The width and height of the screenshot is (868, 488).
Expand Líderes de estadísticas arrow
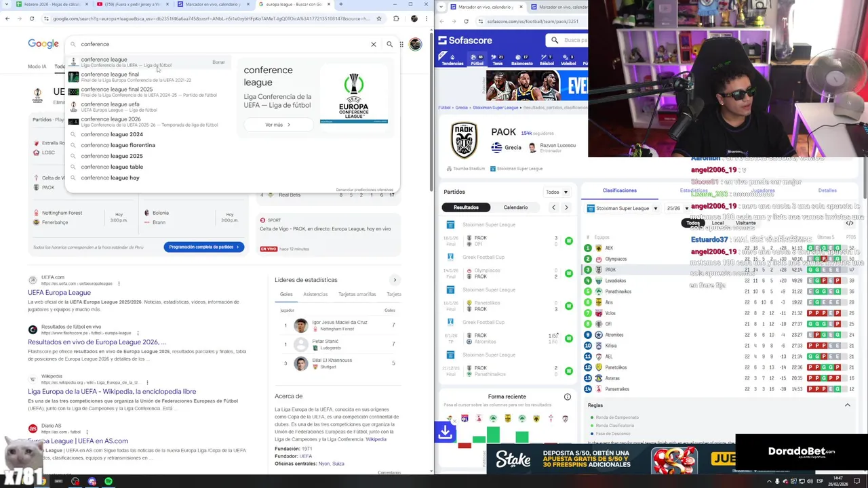click(x=395, y=280)
